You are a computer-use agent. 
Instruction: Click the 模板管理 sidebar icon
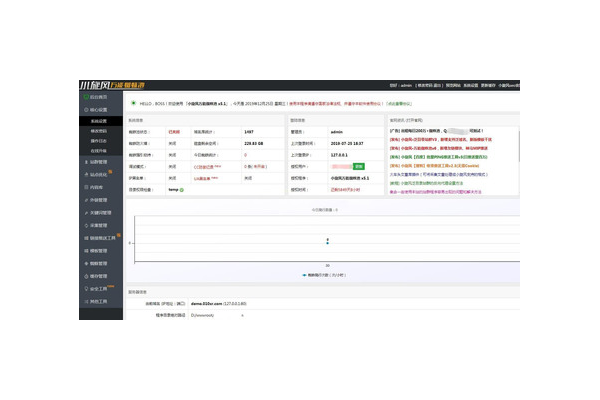coord(84,250)
